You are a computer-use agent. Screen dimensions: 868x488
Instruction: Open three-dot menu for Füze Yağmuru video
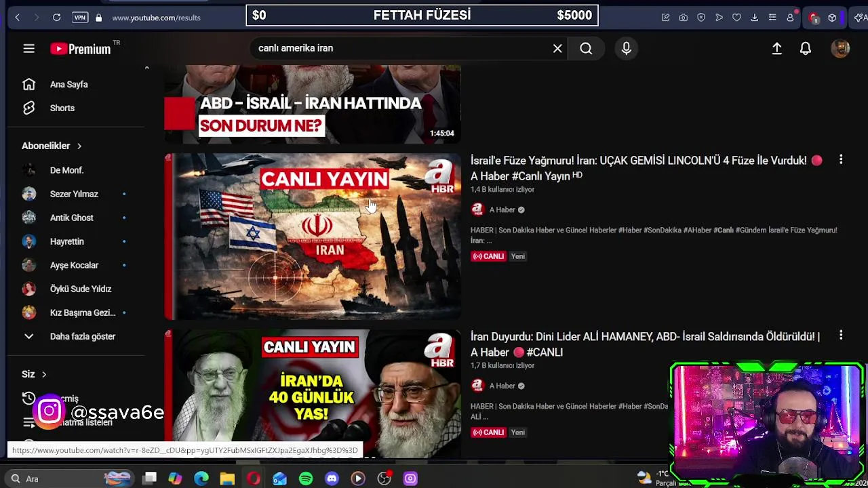pos(841,159)
